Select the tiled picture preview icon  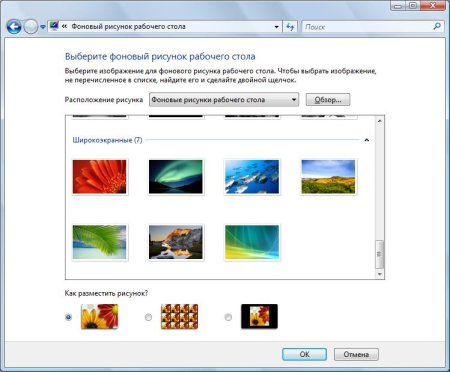pyautogui.click(x=179, y=316)
